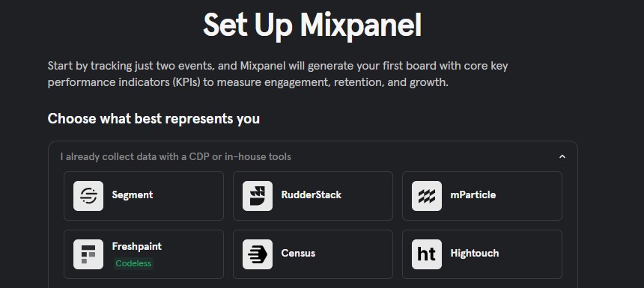Click the green Codeless badge

133,263
